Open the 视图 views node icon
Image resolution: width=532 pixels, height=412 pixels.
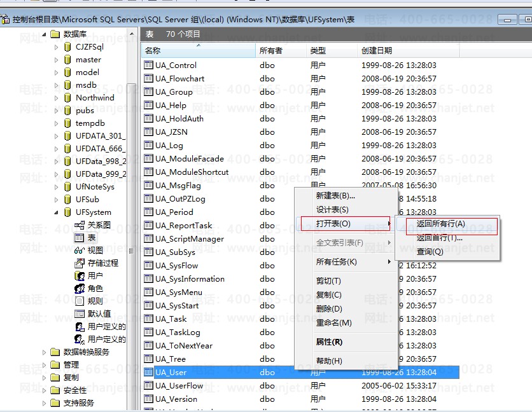(80, 251)
